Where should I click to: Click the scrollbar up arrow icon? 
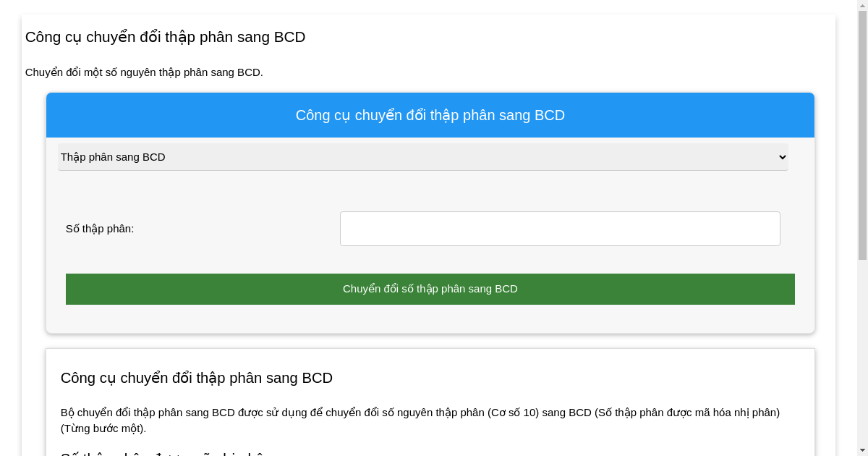862,7
